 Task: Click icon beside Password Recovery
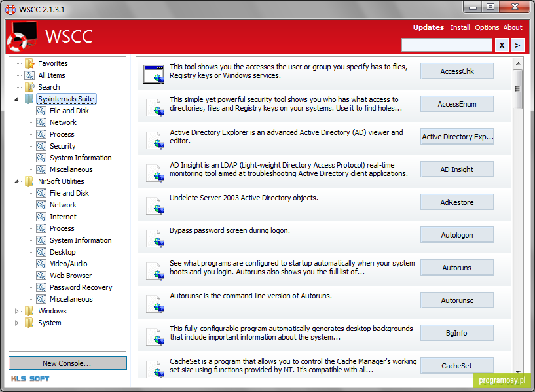coord(41,287)
